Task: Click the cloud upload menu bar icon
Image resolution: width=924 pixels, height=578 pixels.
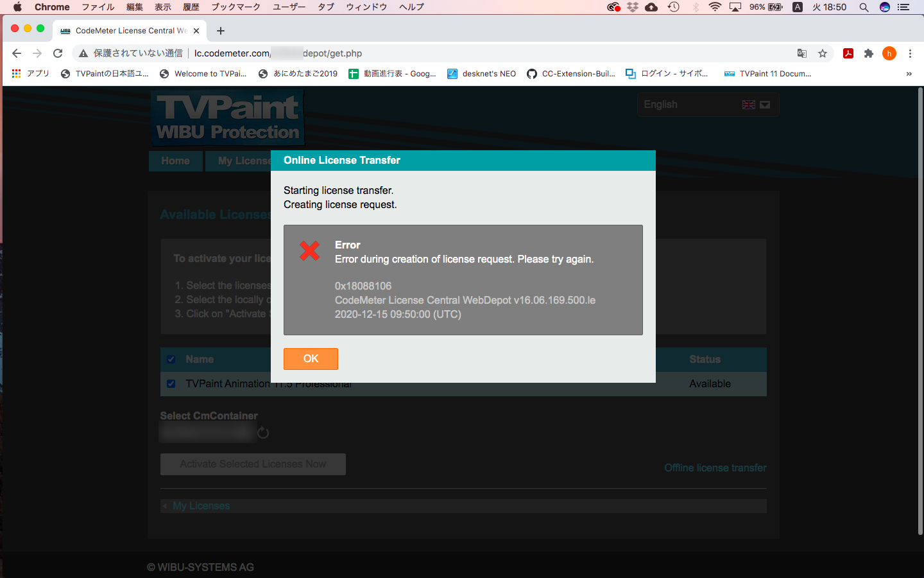Action: click(651, 7)
